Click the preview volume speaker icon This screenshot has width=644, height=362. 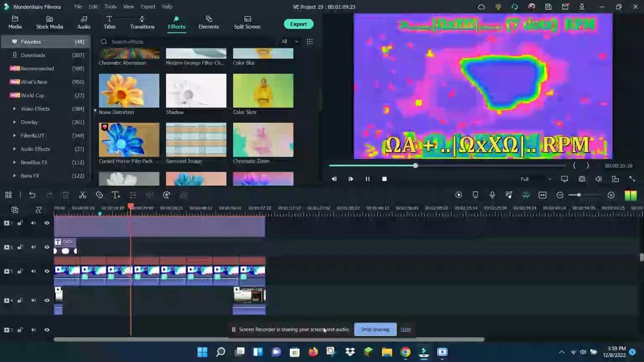pos(599,179)
